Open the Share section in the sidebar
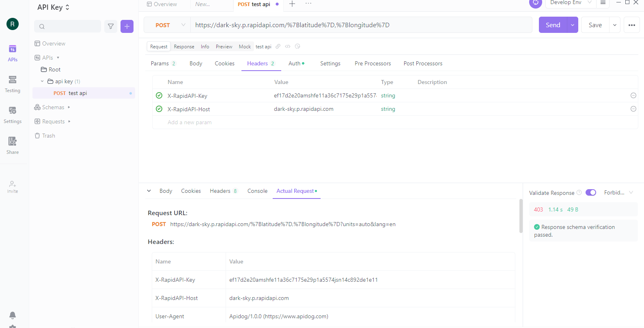 (x=13, y=146)
